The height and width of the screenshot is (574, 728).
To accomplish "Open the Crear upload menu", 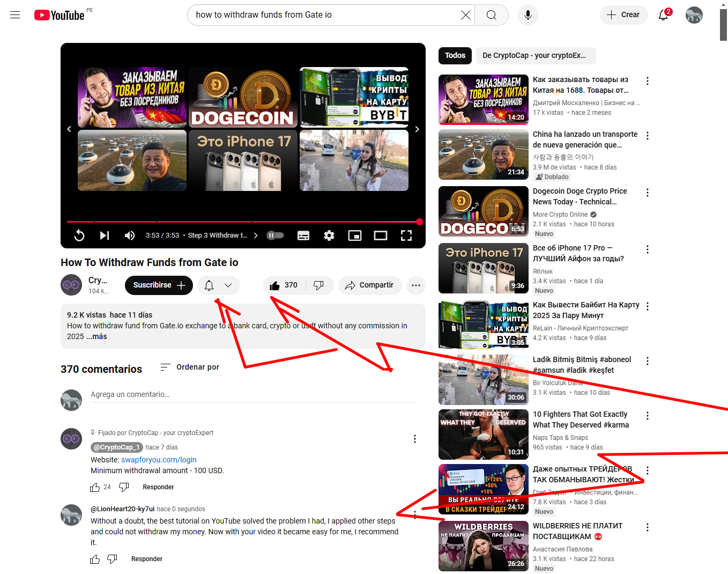I will click(x=623, y=15).
